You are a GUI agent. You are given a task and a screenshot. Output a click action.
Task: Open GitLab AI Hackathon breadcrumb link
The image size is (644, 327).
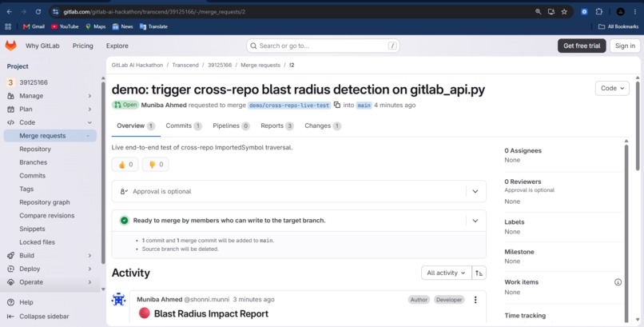click(x=137, y=66)
